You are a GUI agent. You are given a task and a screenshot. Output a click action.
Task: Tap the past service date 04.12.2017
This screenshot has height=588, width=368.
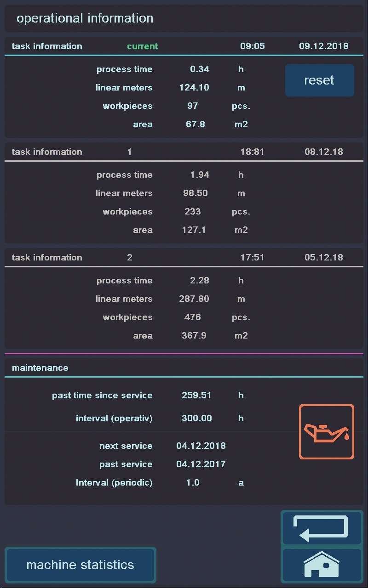tap(201, 464)
